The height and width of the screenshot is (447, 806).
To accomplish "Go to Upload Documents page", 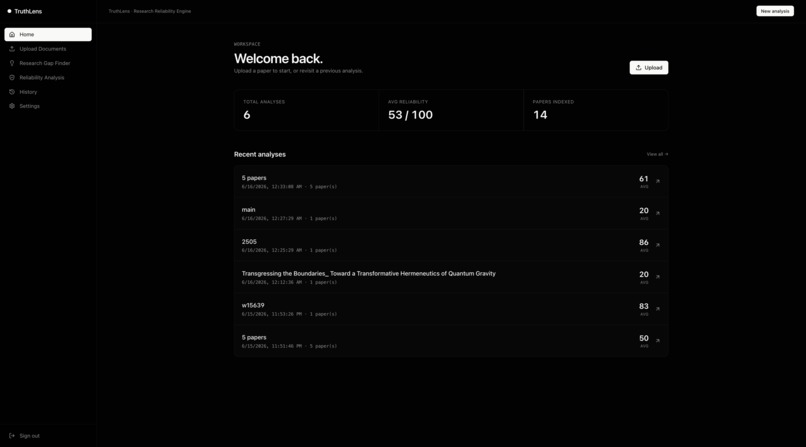I will [x=48, y=49].
